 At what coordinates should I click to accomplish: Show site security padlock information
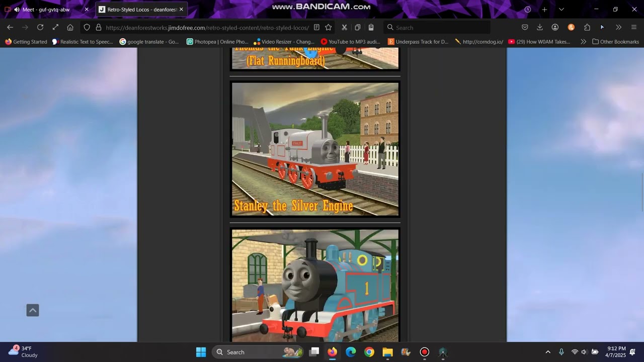coord(99,27)
